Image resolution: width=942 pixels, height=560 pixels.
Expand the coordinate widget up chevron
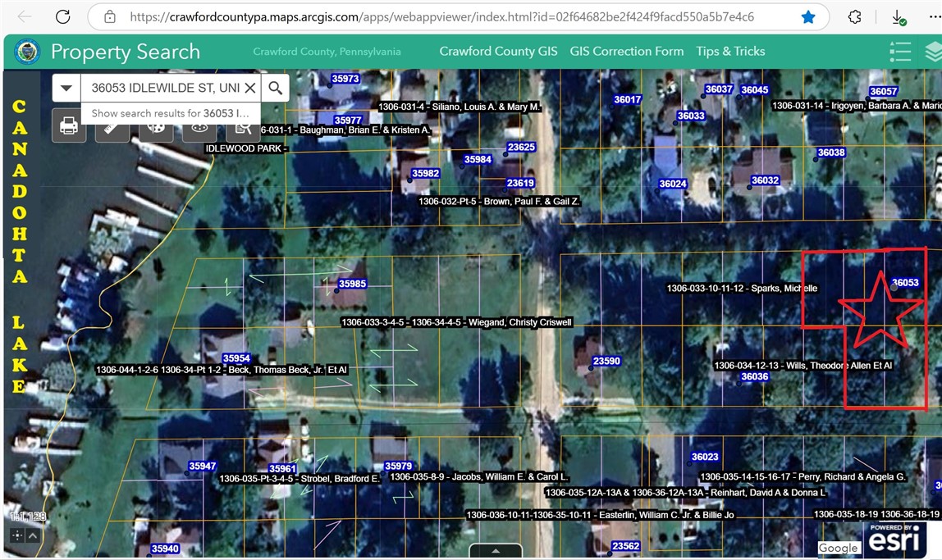(x=32, y=535)
